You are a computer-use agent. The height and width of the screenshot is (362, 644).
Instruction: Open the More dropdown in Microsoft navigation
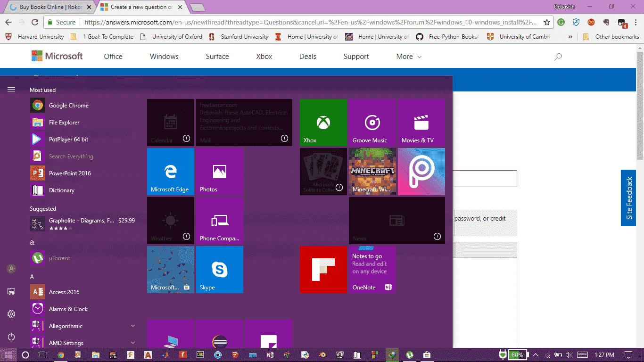[x=409, y=57]
